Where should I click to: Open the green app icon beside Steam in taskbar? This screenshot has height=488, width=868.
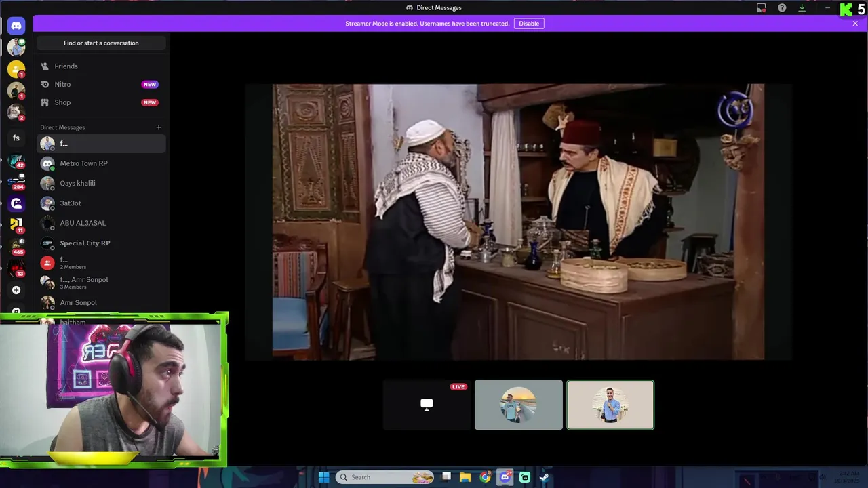[x=525, y=477]
